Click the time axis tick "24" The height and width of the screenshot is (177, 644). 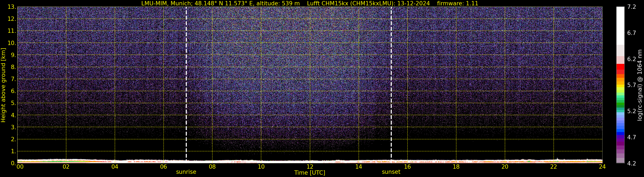602,167
